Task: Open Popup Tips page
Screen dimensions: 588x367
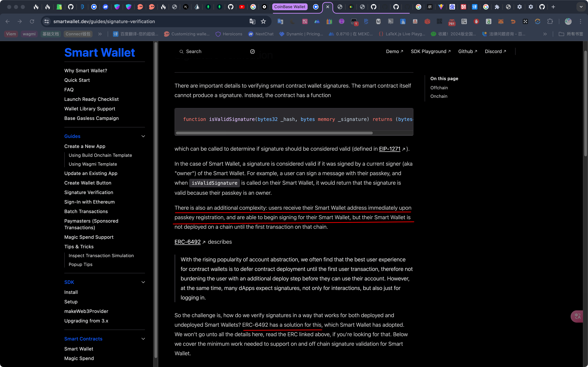Action: (x=81, y=264)
